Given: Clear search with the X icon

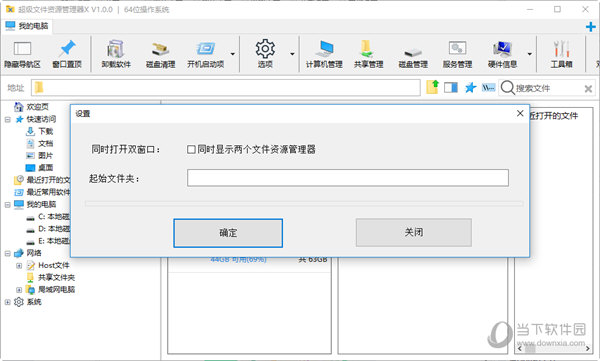Looking at the screenshot, I should [x=588, y=89].
